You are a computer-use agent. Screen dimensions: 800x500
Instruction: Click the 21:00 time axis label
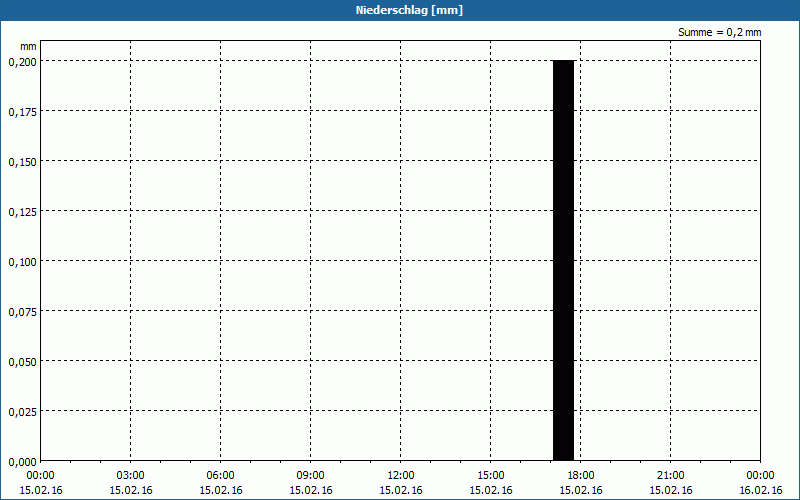point(670,476)
